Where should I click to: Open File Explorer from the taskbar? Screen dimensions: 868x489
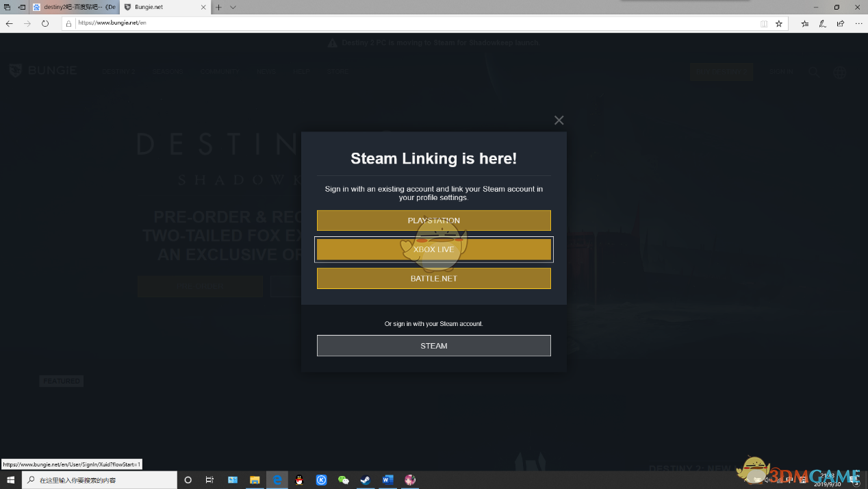[255, 480]
